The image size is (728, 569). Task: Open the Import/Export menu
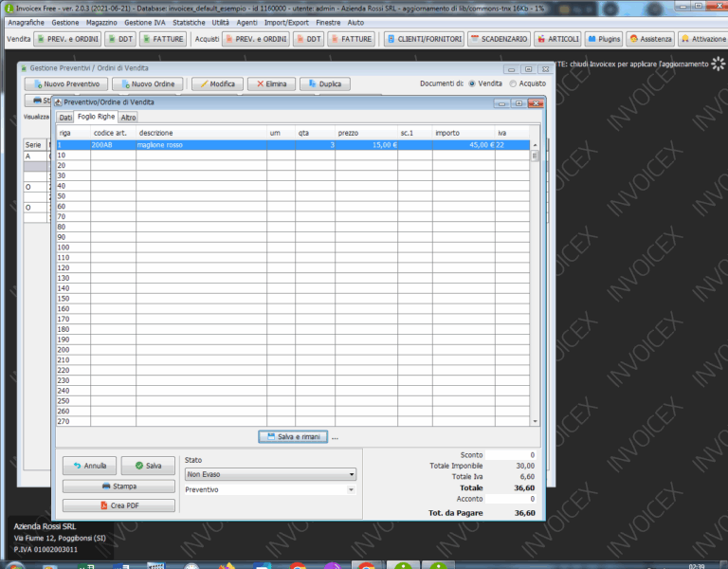286,23
